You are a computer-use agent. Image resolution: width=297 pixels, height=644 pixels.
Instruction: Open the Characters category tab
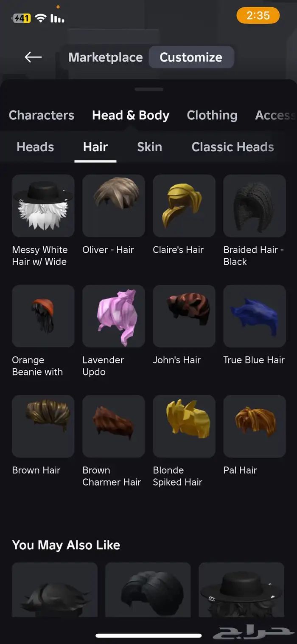[x=42, y=115]
